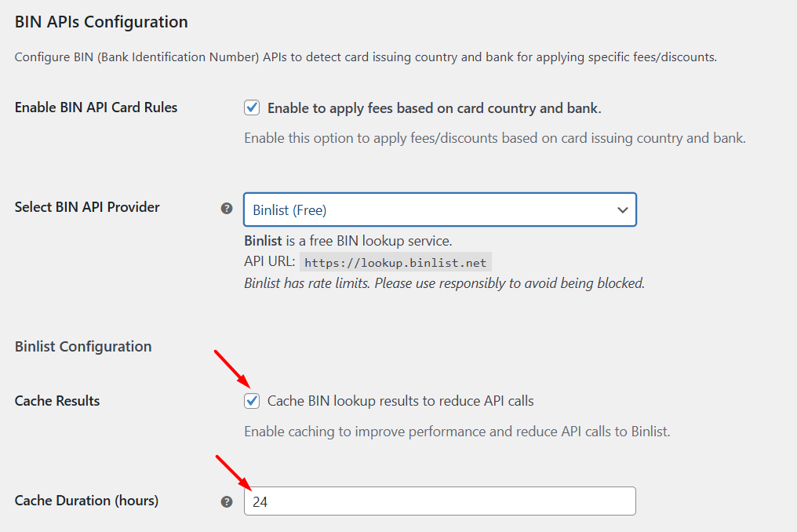
Task: Click the "Binlist Configuration" subheading
Action: 83,346
